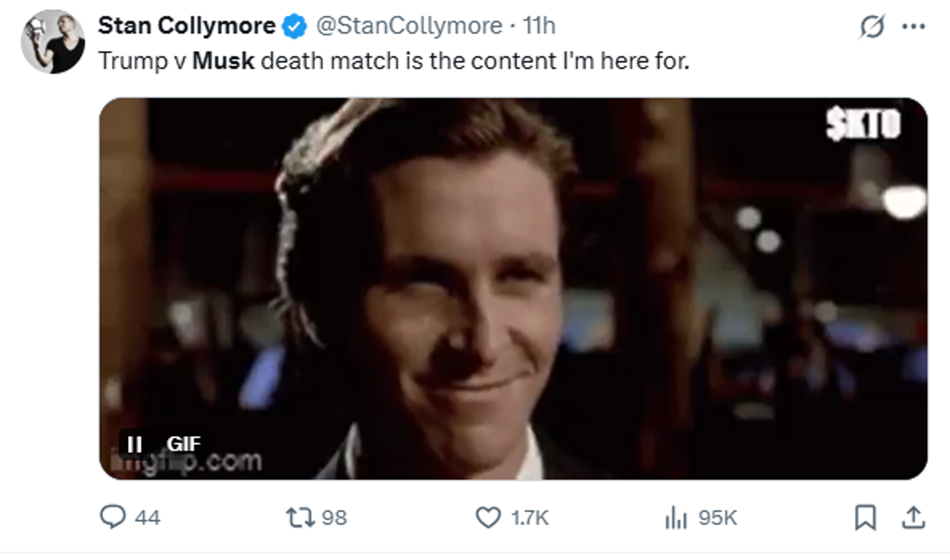950x560 pixels.
Task: Click the blue verified checkmark badge
Action: pyautogui.click(x=295, y=26)
